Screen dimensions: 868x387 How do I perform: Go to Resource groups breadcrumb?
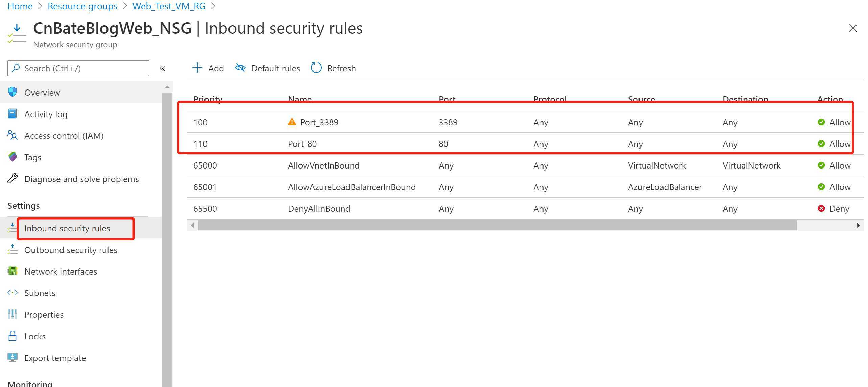coord(82,6)
